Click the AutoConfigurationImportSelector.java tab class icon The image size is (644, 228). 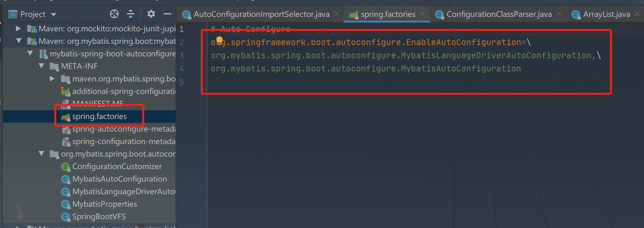(187, 14)
